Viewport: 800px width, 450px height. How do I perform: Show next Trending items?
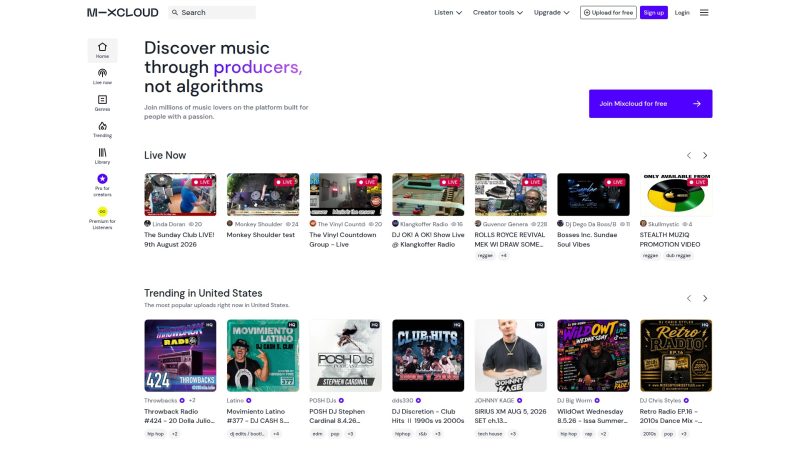pos(705,298)
